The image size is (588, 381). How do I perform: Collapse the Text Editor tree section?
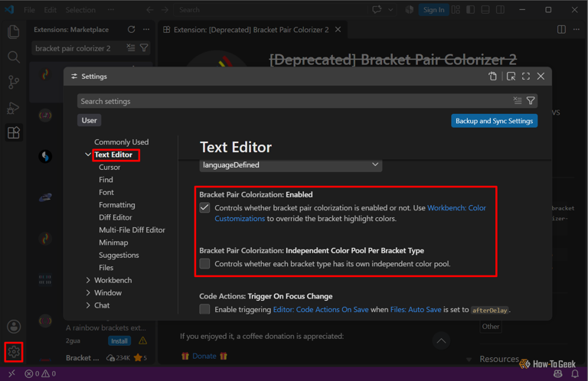(88, 155)
